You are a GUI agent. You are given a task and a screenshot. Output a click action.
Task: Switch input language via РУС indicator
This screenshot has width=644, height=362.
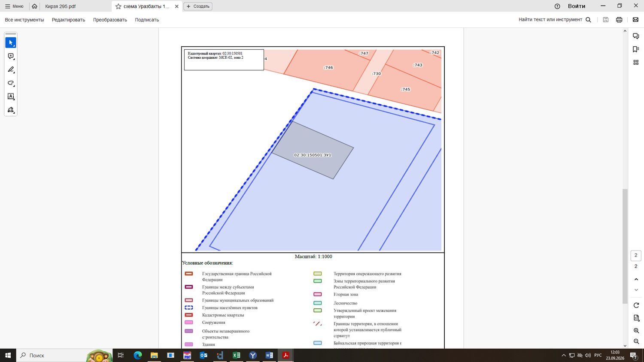point(598,355)
